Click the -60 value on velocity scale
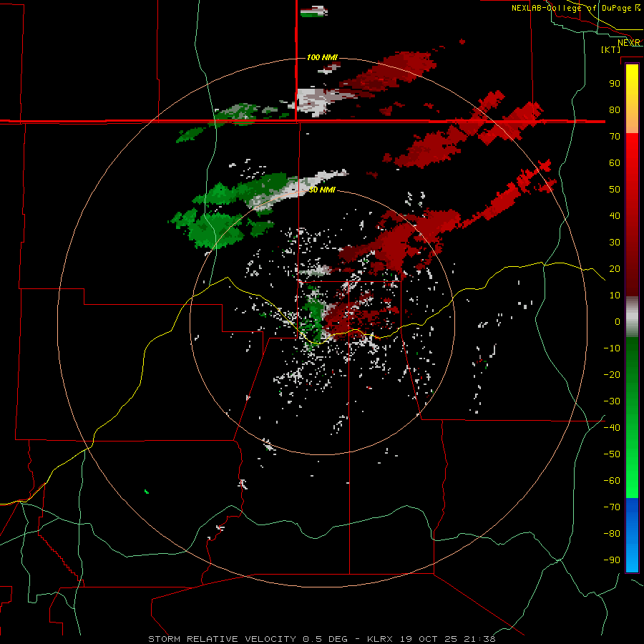 point(612,481)
